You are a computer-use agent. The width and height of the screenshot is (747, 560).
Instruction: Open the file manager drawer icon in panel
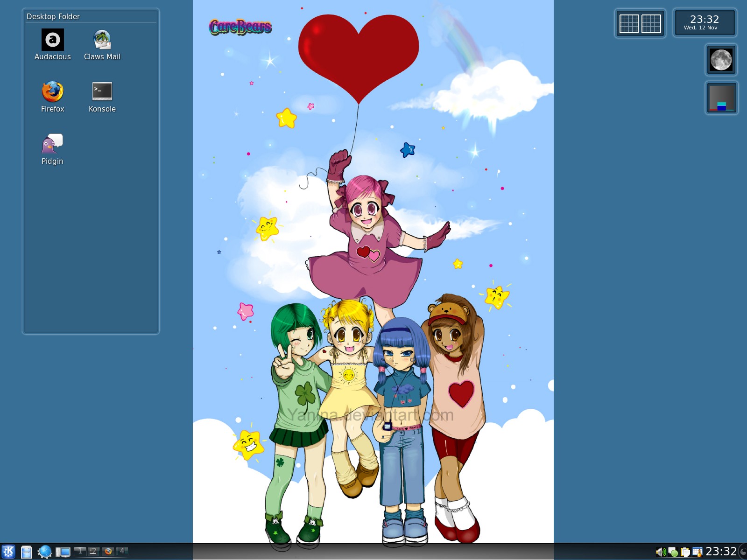pos(26,552)
